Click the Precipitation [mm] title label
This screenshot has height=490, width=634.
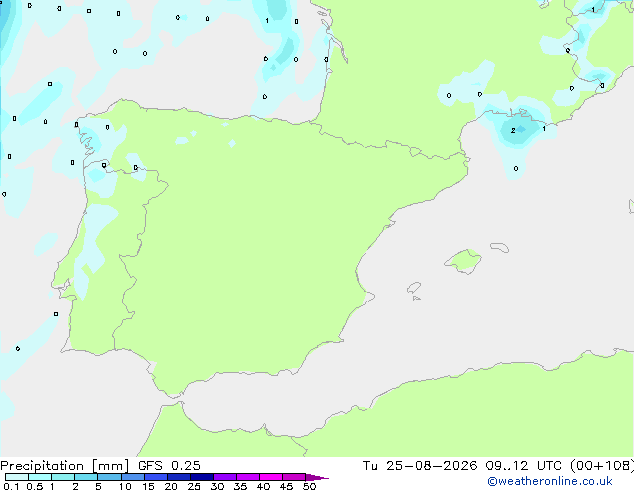coord(65,466)
